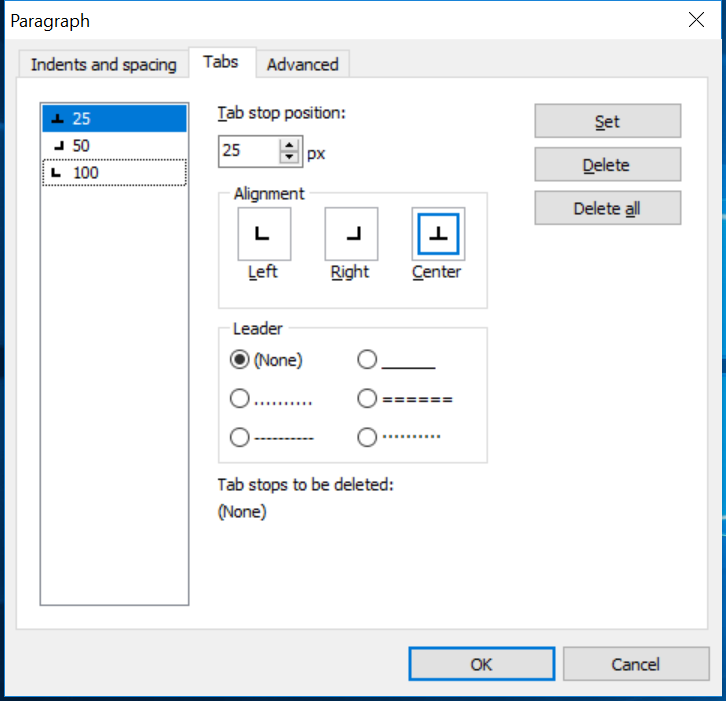Switch to Indents and spacing tab
This screenshot has width=726, height=701.
point(103,64)
